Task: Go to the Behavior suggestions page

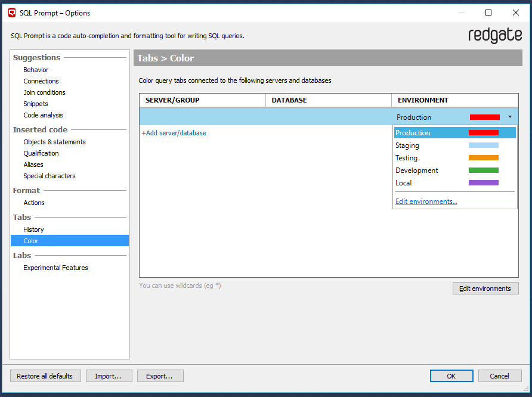Action: pyautogui.click(x=36, y=70)
